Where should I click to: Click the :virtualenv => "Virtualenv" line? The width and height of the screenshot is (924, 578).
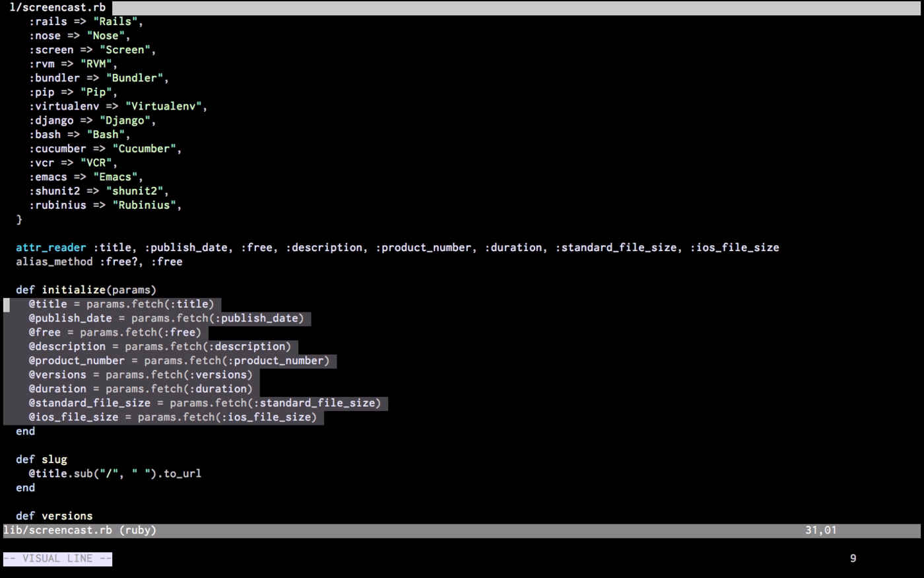[x=118, y=106]
